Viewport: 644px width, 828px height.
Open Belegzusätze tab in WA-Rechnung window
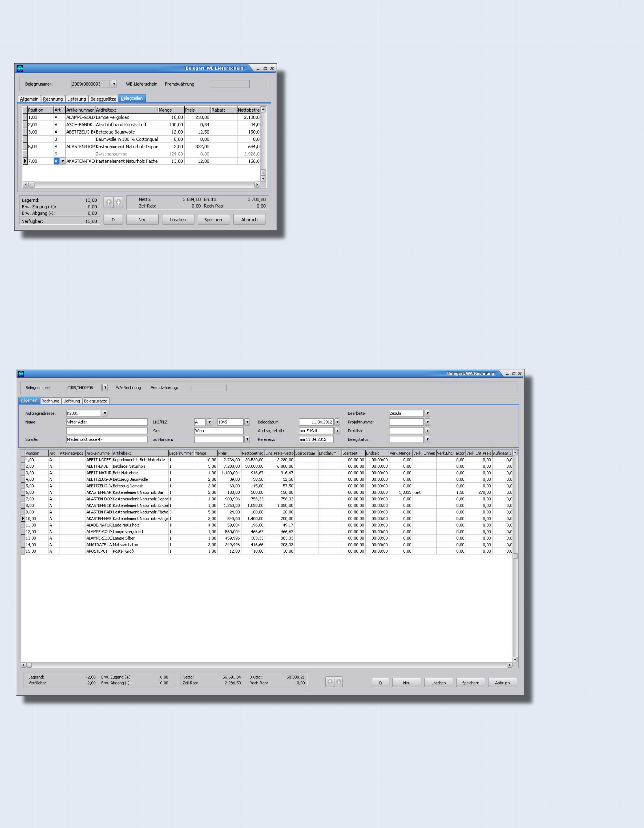pos(96,401)
